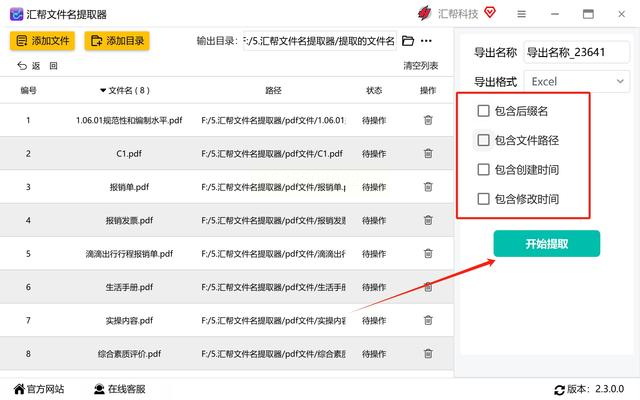640x400 pixels.
Task: Click 清空列表 to clear list
Action: tap(420, 66)
